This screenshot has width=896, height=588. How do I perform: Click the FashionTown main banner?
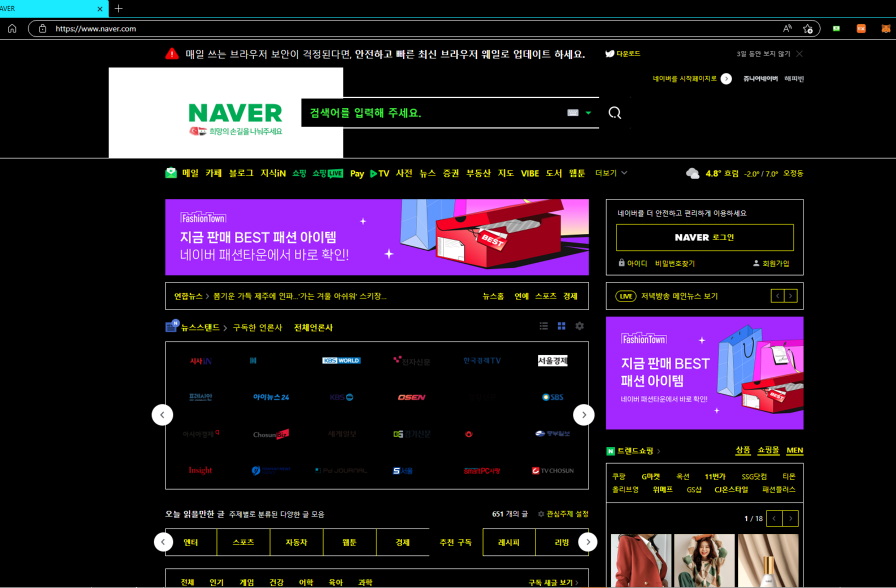click(x=377, y=237)
